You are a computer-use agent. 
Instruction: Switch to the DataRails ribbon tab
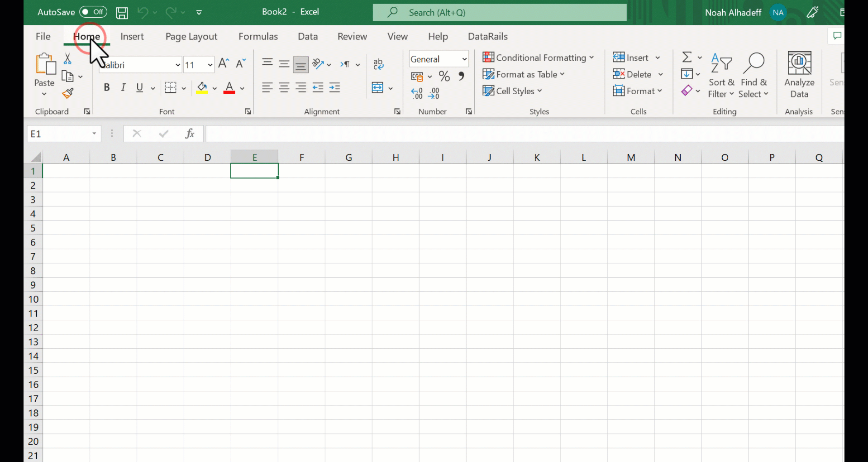(487, 36)
